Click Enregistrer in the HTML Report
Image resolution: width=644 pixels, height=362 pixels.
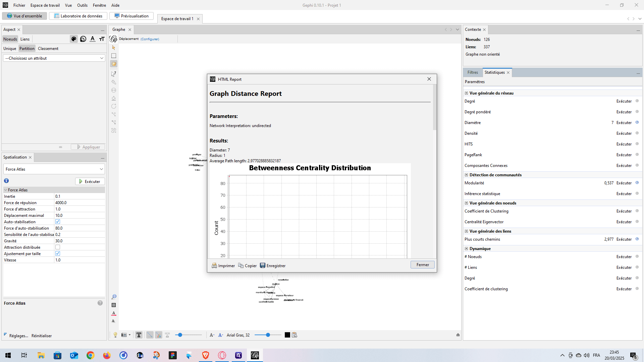[273, 265]
